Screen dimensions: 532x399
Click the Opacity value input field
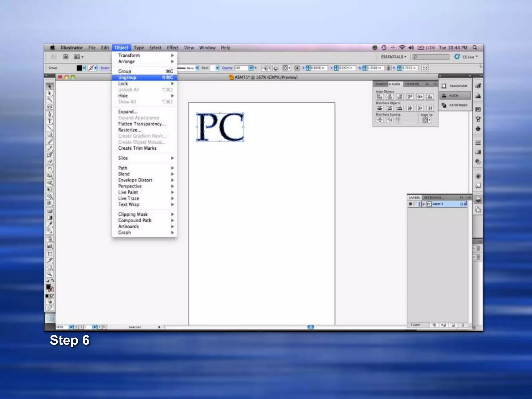[241, 68]
